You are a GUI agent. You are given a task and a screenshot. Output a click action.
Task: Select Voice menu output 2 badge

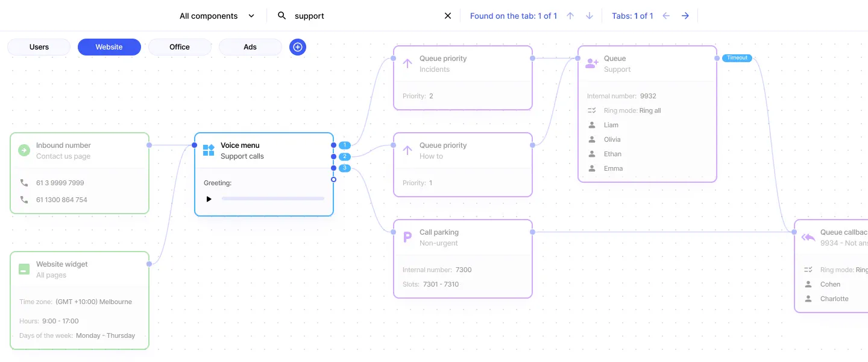(345, 157)
